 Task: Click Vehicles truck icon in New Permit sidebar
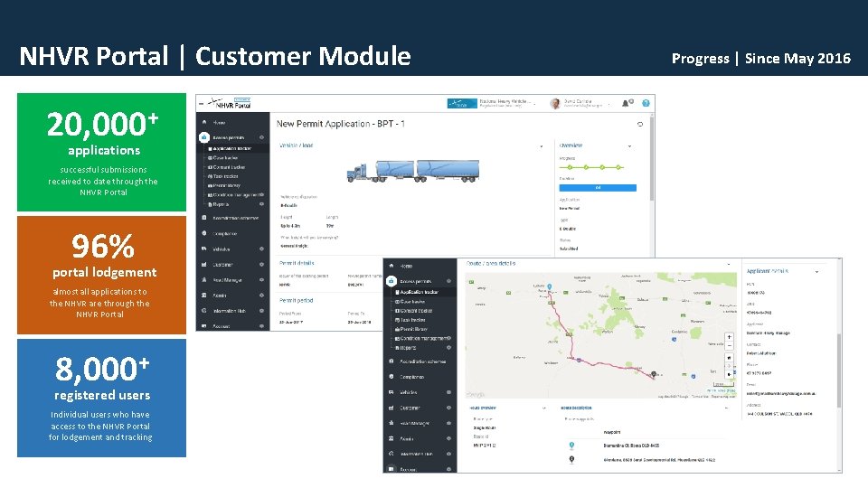204,249
